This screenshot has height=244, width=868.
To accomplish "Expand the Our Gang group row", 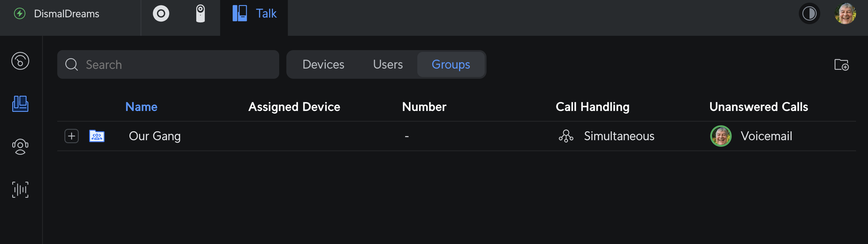I will point(71,136).
